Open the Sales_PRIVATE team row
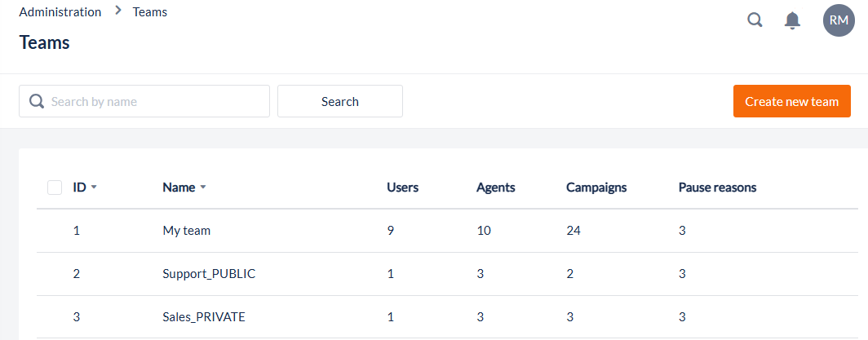The height and width of the screenshot is (340, 868). tap(204, 317)
